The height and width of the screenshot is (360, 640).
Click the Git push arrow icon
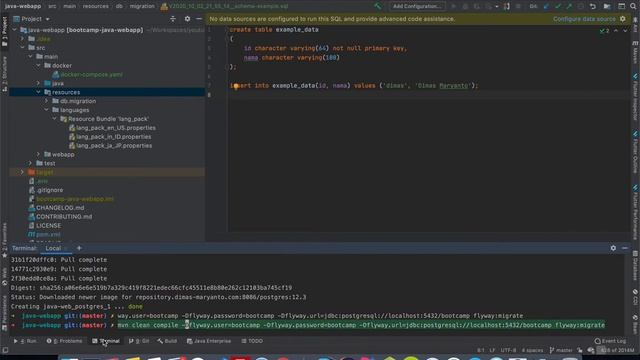[569, 7]
